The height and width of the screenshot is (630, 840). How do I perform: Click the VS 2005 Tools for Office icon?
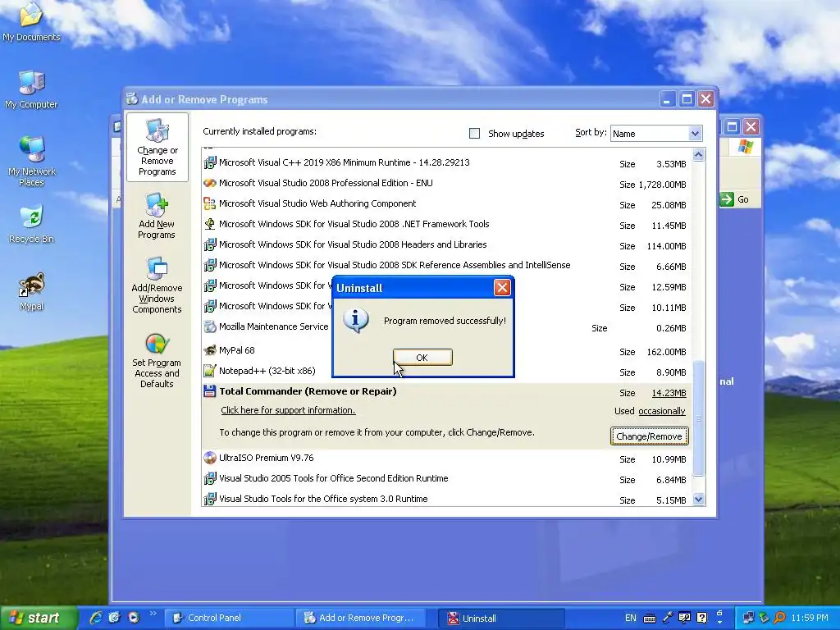209,478
